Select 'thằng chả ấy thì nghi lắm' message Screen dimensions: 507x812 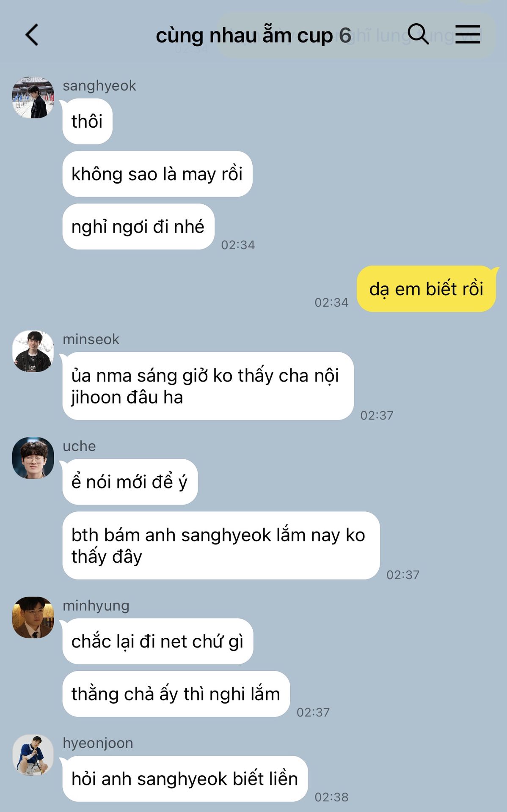[x=176, y=694]
